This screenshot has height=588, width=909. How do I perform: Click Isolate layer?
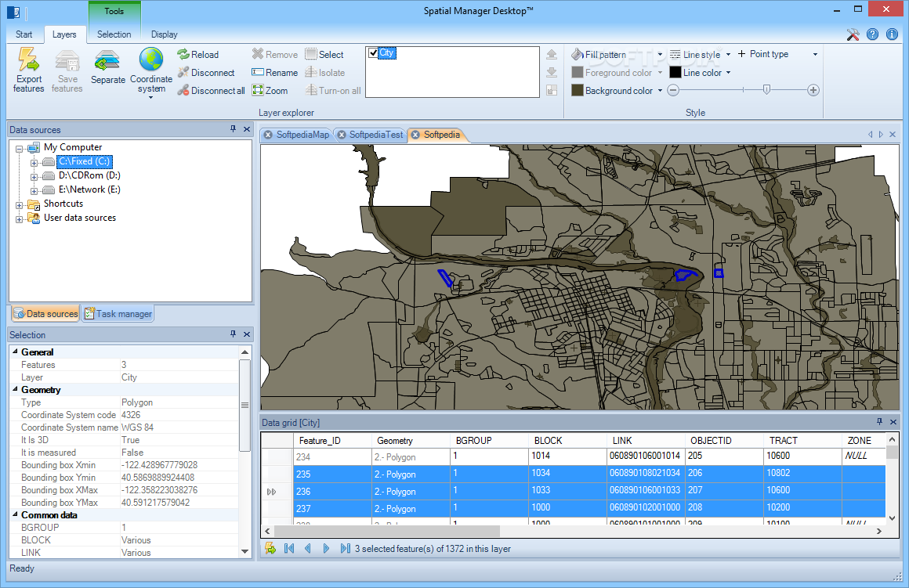tap(325, 72)
